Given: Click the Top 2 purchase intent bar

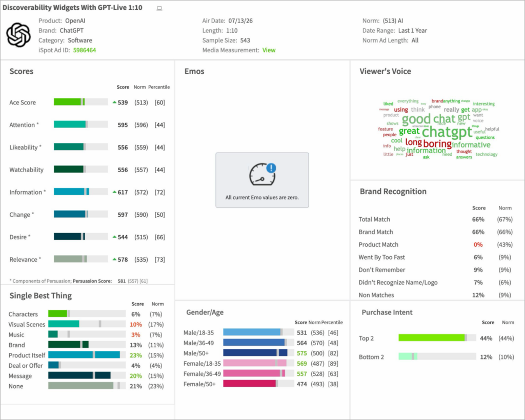Looking at the screenshot, I should point(437,338).
